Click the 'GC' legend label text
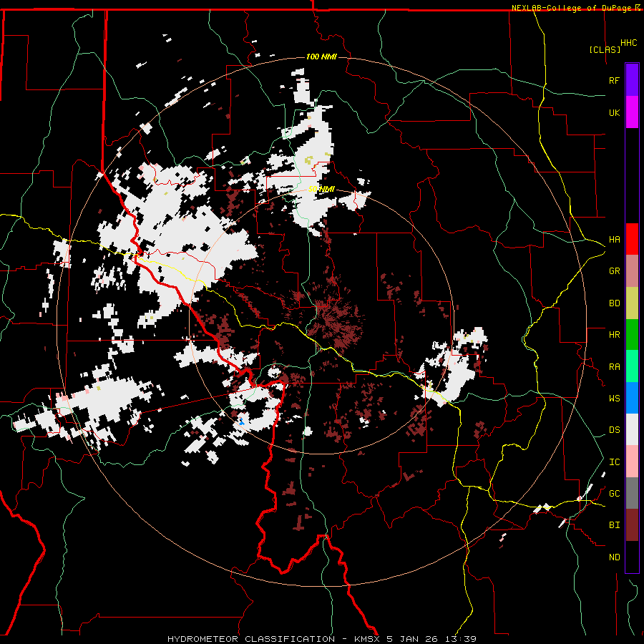Screen dimensions: 644x644 tap(614, 494)
